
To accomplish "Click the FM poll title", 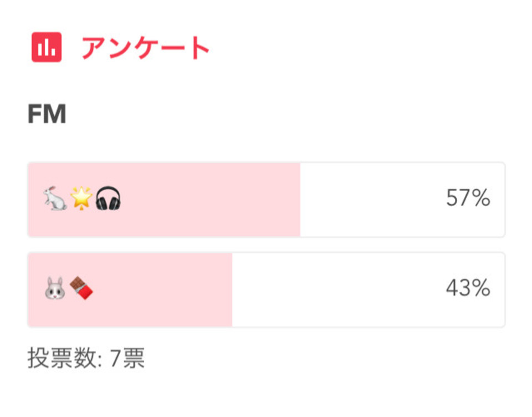I will coord(47,114).
